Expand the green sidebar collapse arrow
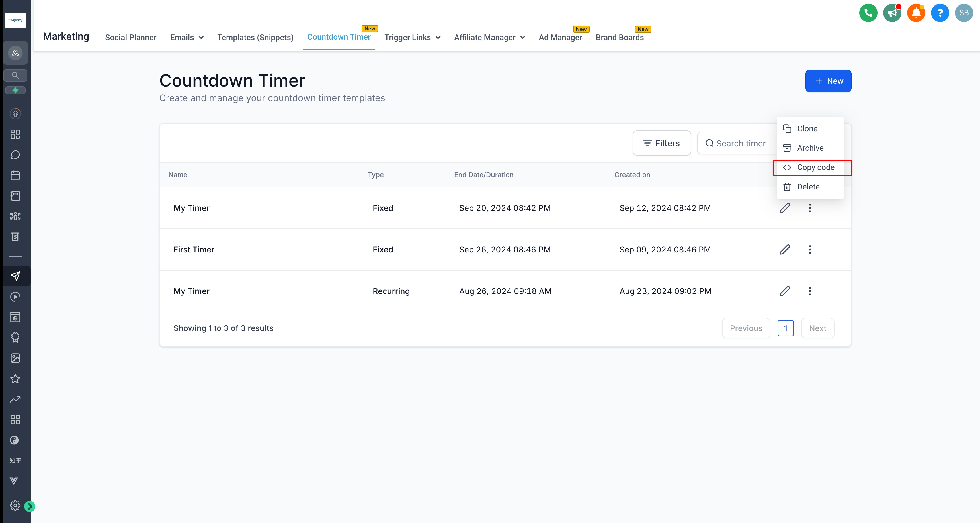 point(30,506)
